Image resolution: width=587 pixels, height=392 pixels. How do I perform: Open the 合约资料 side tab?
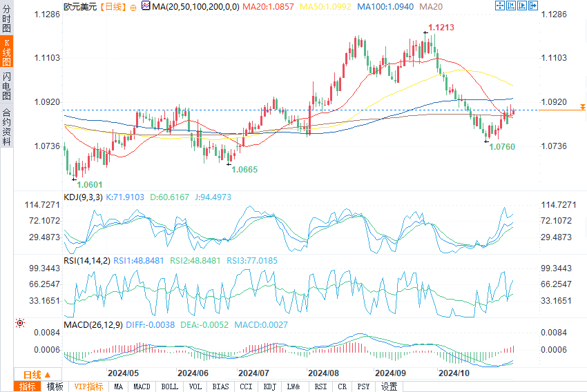click(x=6, y=127)
